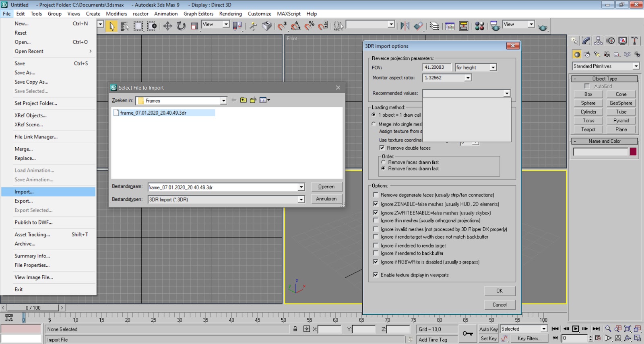
Task: Activate the Select and Rotate tool
Action: [x=181, y=26]
